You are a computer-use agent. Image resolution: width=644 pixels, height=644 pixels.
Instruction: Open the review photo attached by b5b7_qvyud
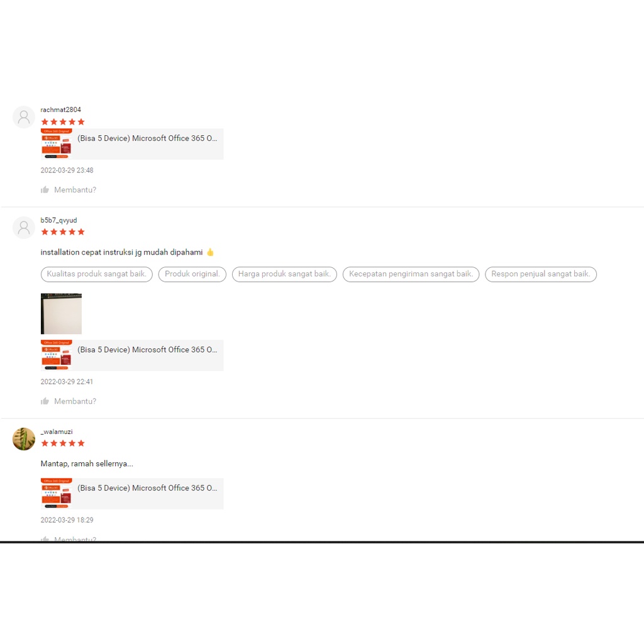(x=61, y=314)
